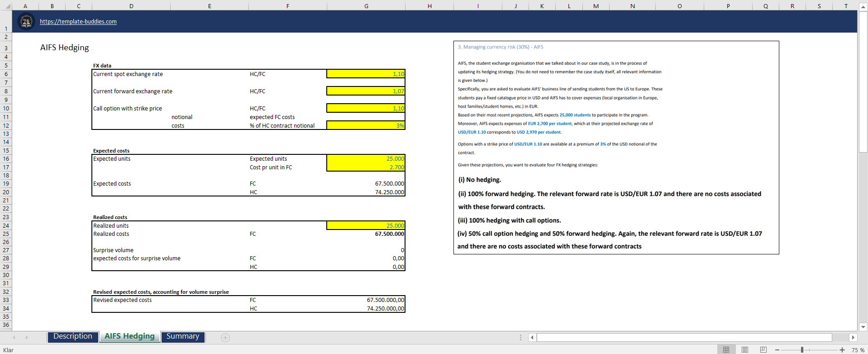Click the yellow Realized units value cell
This screenshot has height=354, width=868.
[366, 225]
